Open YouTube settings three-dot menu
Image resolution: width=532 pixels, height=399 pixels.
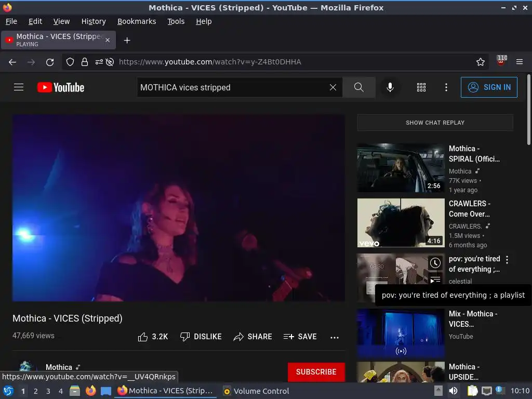click(446, 87)
